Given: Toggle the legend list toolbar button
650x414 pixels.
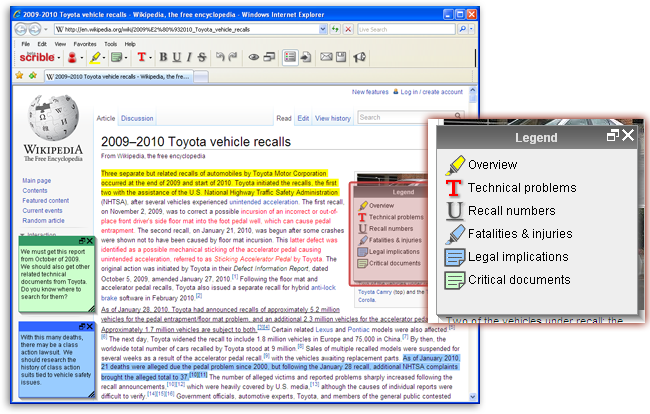Looking at the screenshot, I should 290,57.
